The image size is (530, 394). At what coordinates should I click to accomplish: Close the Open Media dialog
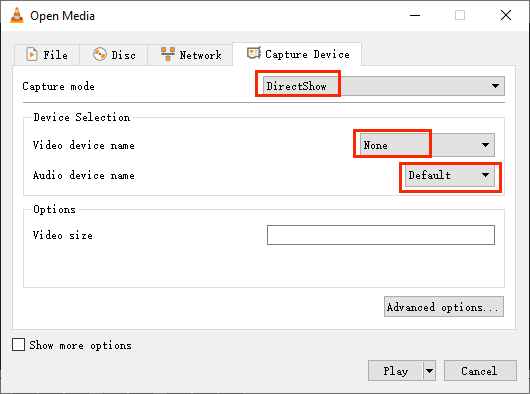coord(506,15)
